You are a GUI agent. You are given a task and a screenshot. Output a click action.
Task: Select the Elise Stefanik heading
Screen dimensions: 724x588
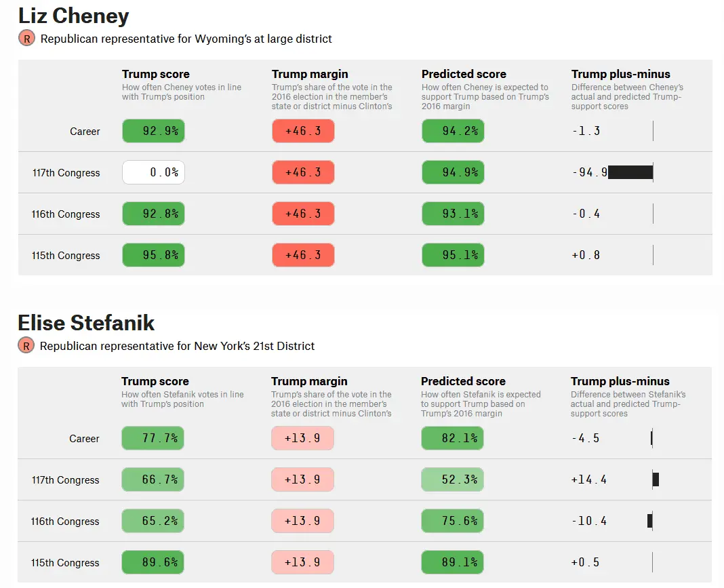pos(86,322)
